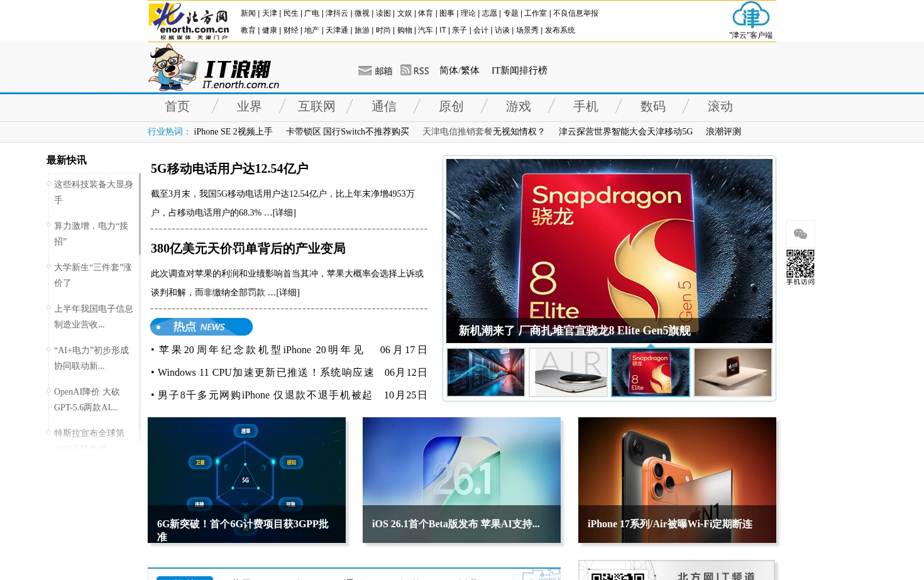Viewport: 924px width, 580px height.
Task: Open hot topic iPhone SE 2视频上手
Action: (233, 131)
